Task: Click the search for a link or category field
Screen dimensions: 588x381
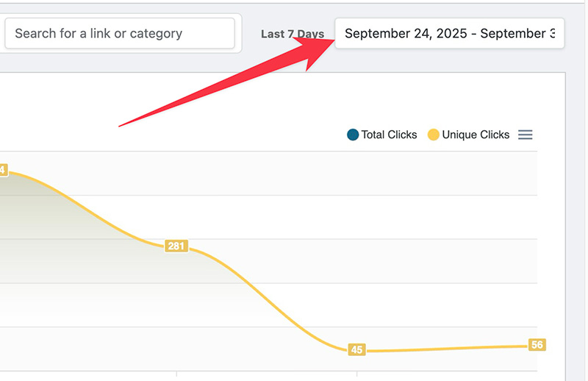Action: 119,33
